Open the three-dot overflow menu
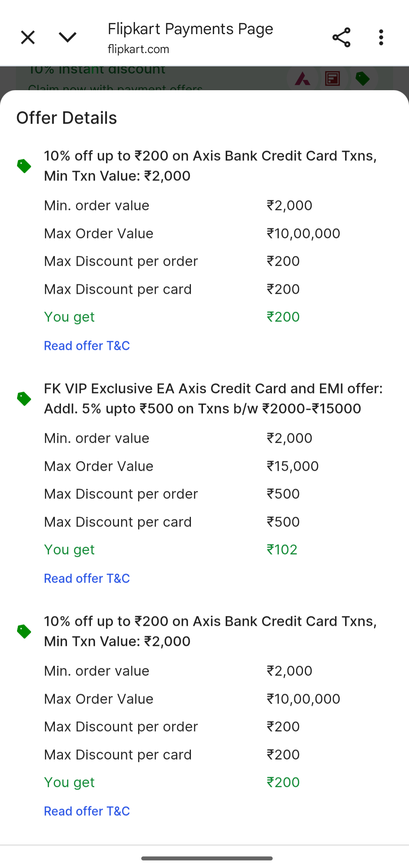The height and width of the screenshot is (868, 409). point(381,38)
